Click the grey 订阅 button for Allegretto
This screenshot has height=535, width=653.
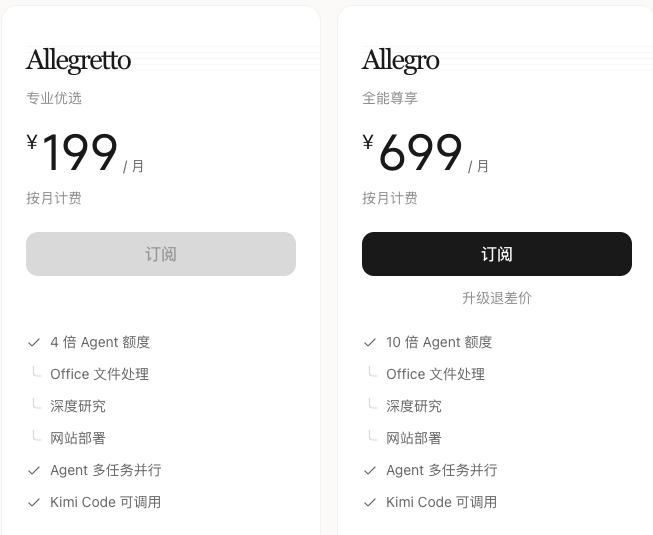161,254
